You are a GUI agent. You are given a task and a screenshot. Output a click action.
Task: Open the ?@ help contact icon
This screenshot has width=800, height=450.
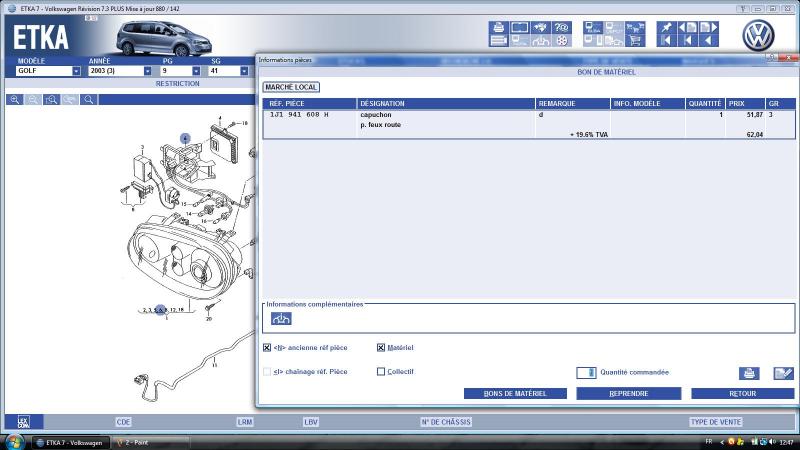click(x=562, y=28)
